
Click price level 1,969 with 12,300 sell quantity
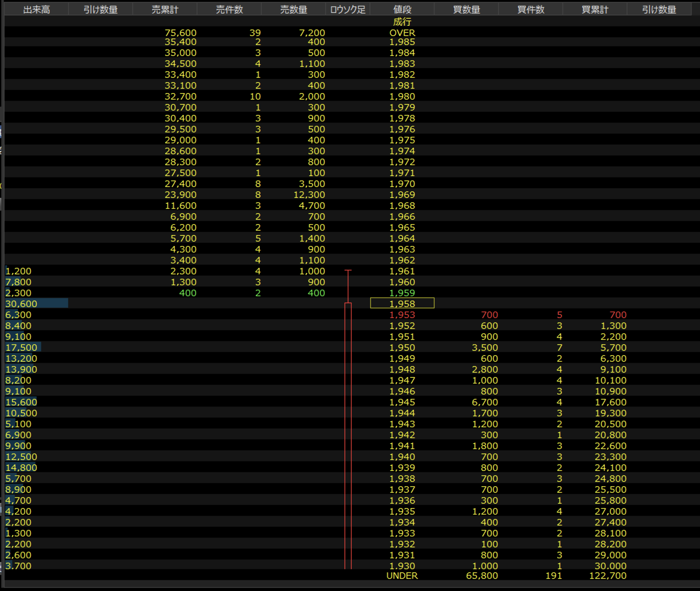pos(402,195)
